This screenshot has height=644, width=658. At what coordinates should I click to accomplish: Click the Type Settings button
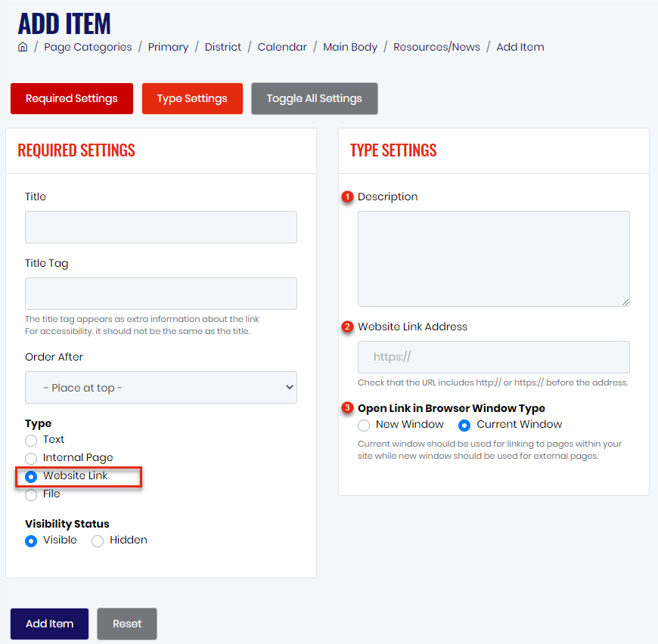[192, 98]
